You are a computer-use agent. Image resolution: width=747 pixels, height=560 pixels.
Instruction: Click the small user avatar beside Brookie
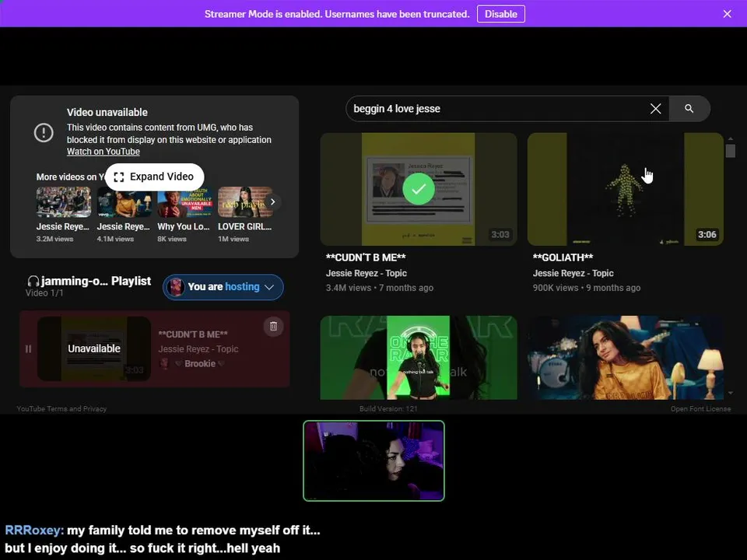click(164, 363)
